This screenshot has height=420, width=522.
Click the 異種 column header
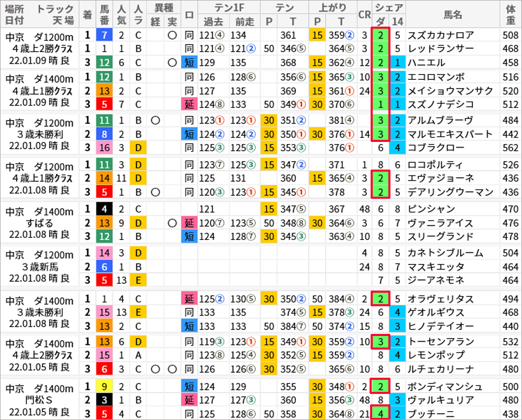164,8
